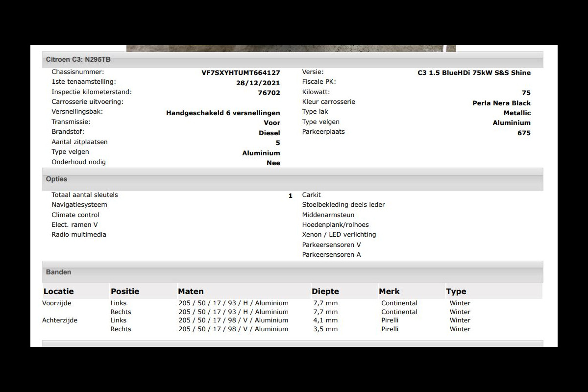Screen dimensions: 588x392
Task: Click the Perla Nera Black colour value
Action: (501, 103)
